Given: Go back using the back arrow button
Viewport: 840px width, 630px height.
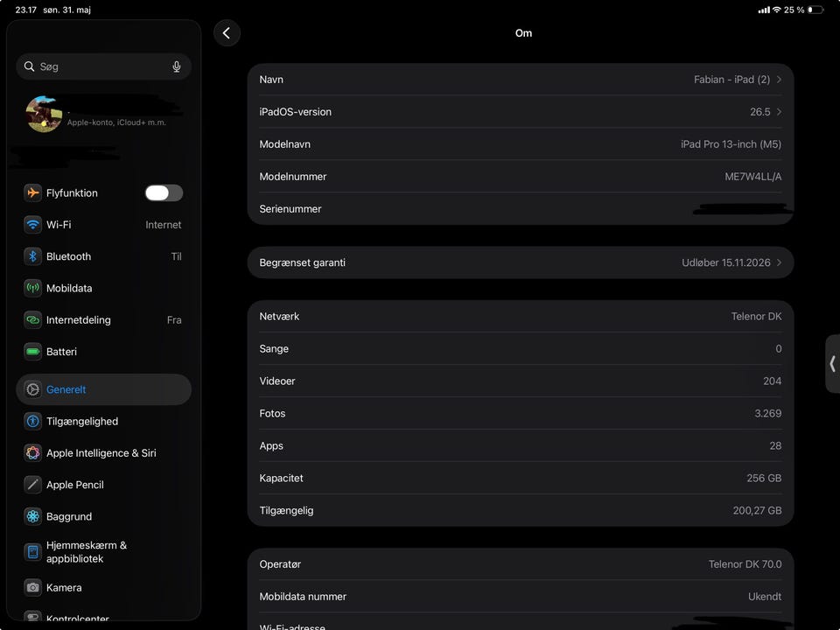Looking at the screenshot, I should pyautogui.click(x=227, y=33).
